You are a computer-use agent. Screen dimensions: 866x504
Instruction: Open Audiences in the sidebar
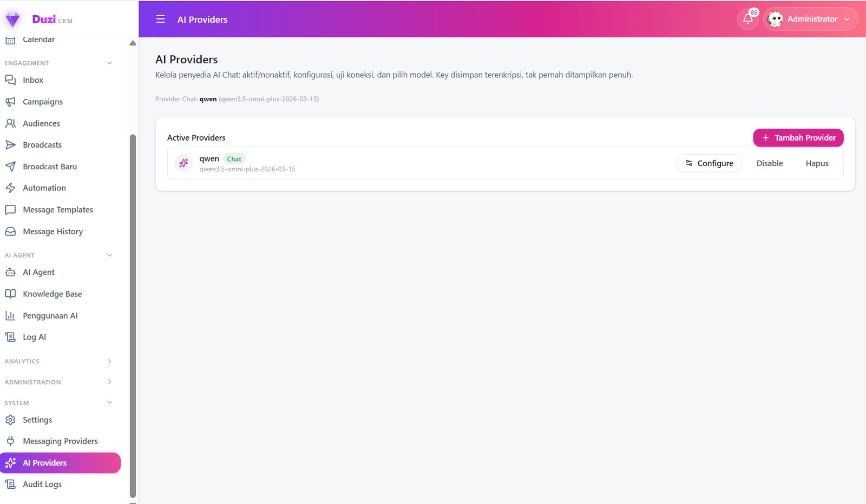(x=60, y=123)
